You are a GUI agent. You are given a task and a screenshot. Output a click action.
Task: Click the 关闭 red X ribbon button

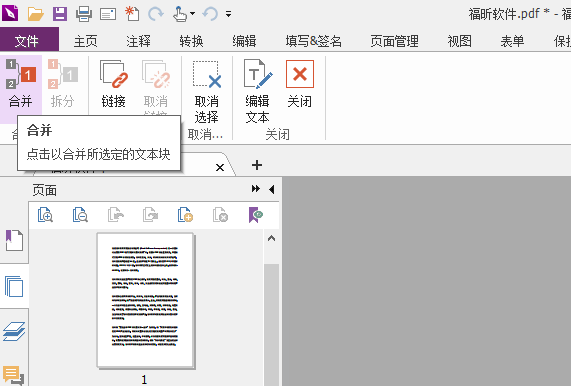300,84
